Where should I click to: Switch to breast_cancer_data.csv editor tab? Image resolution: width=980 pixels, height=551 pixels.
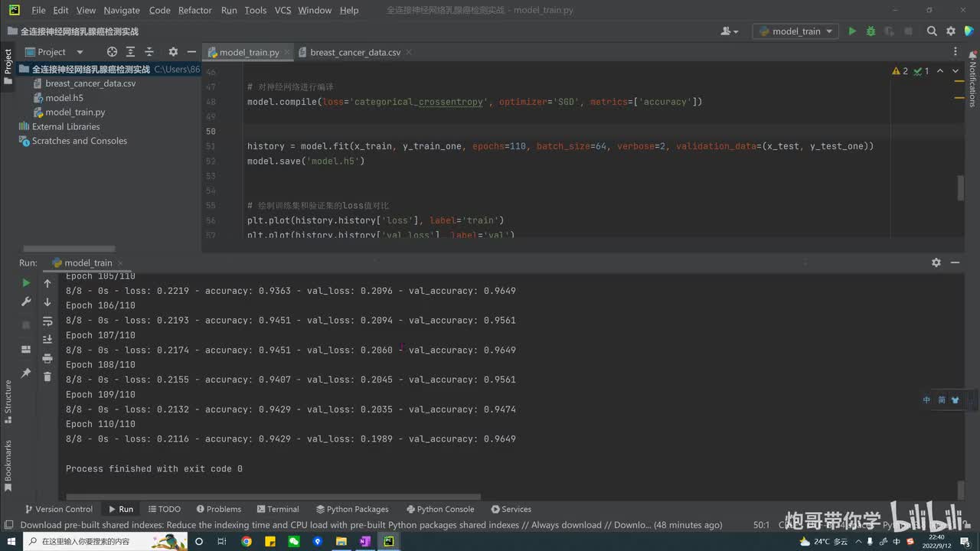pos(354,52)
